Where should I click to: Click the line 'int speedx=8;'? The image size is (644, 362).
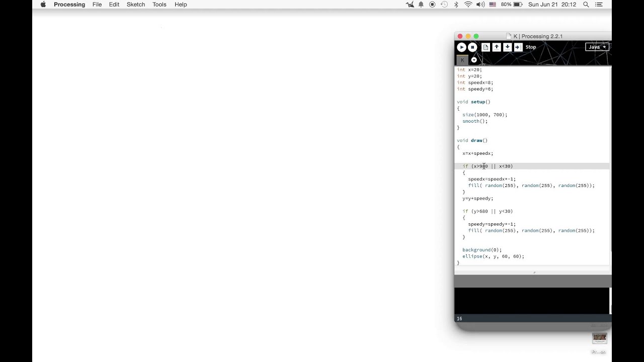pos(475,82)
